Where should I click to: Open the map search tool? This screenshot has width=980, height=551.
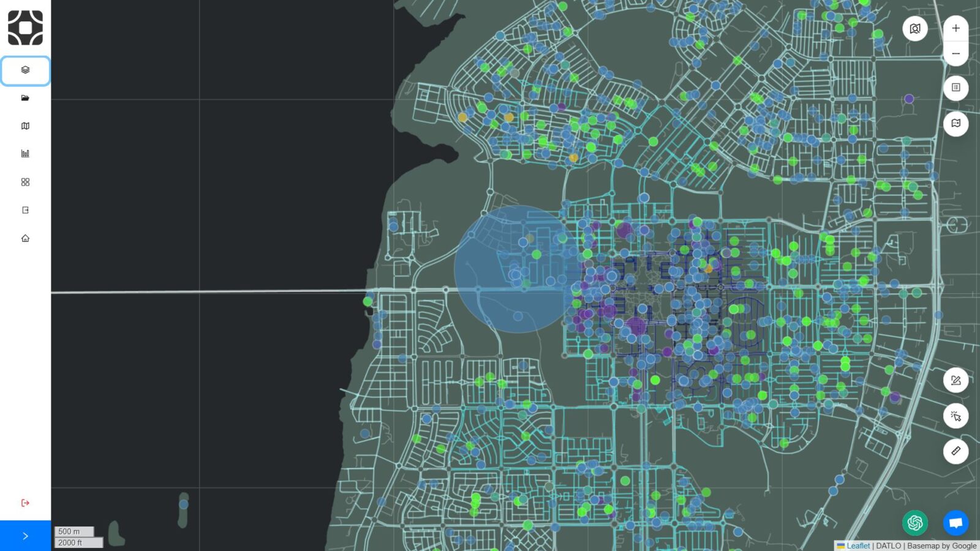point(915,29)
